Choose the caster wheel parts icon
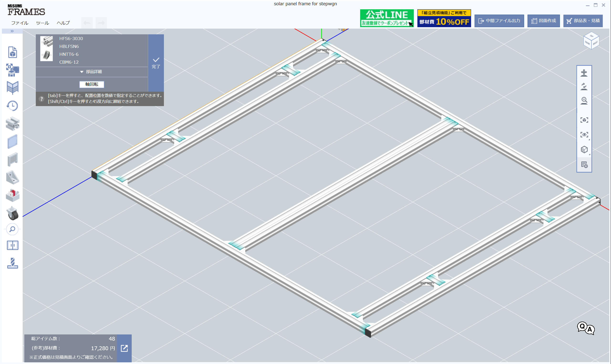611x364 pixels. click(12, 213)
